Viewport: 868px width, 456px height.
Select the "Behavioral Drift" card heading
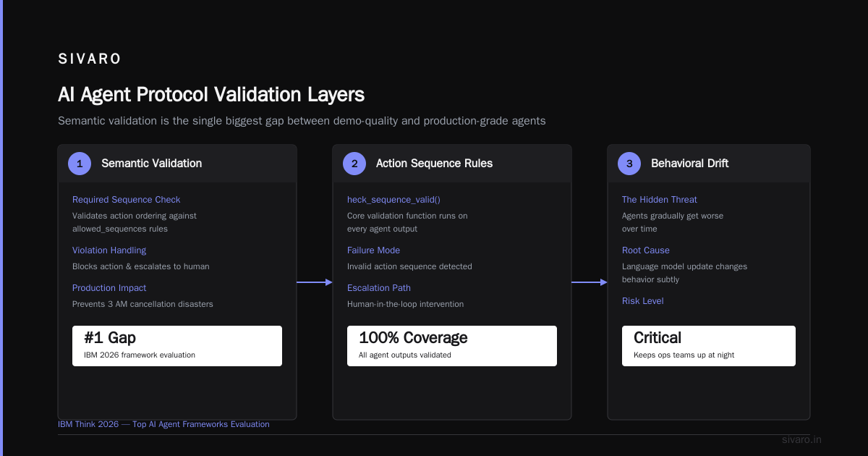(x=690, y=164)
